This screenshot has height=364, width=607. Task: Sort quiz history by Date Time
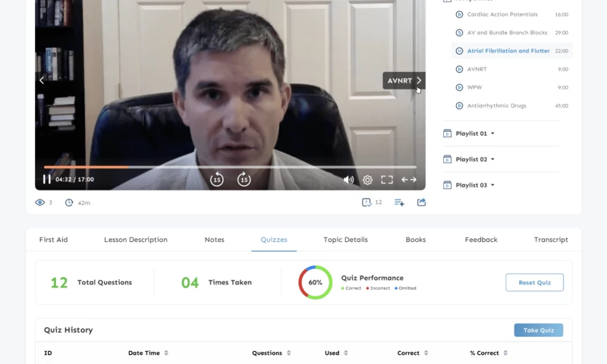[x=166, y=353]
